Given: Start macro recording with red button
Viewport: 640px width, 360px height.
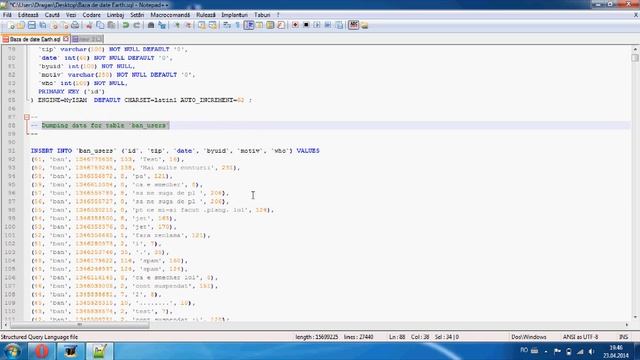Looking at the screenshot, I should [295, 25].
